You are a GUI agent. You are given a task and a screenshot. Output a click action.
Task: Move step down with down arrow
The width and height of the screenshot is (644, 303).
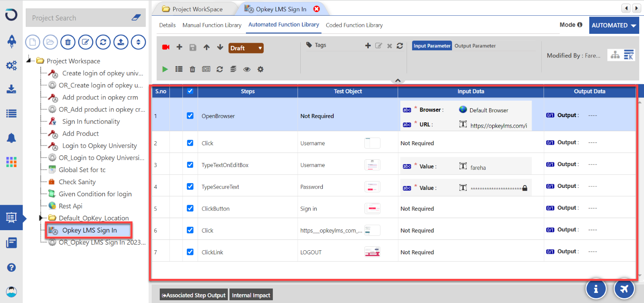220,47
